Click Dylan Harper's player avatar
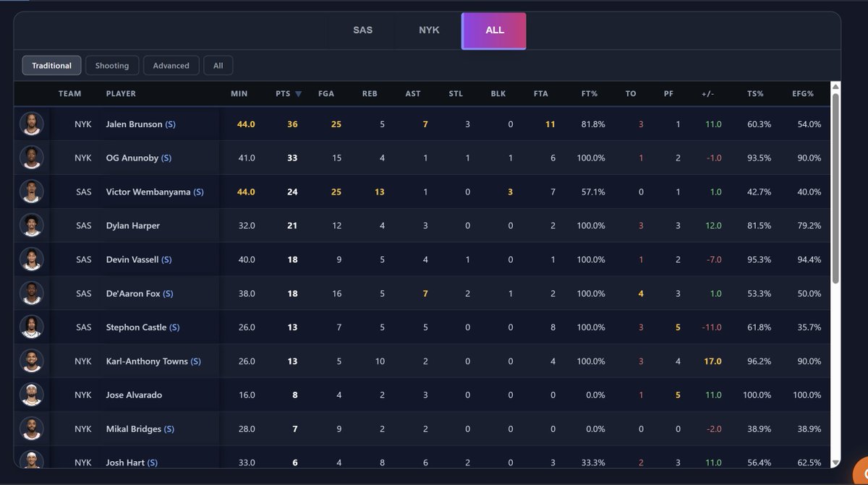The image size is (868, 485). (x=32, y=226)
